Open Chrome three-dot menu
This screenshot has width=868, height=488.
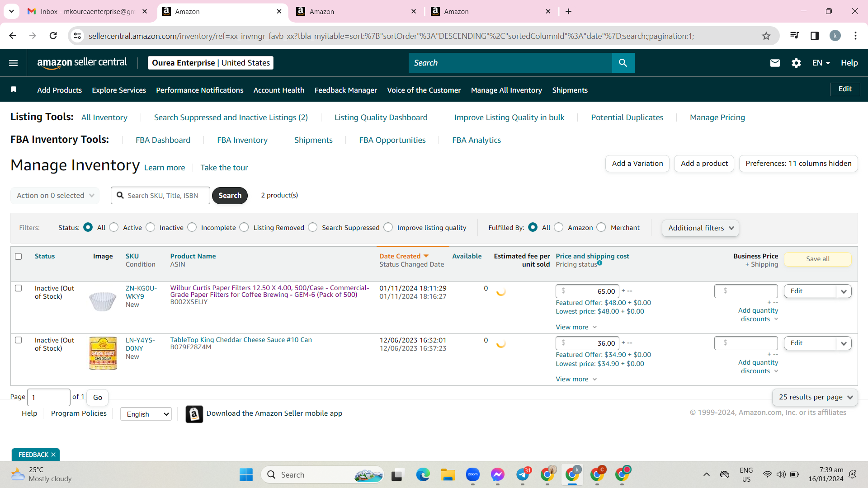(855, 36)
